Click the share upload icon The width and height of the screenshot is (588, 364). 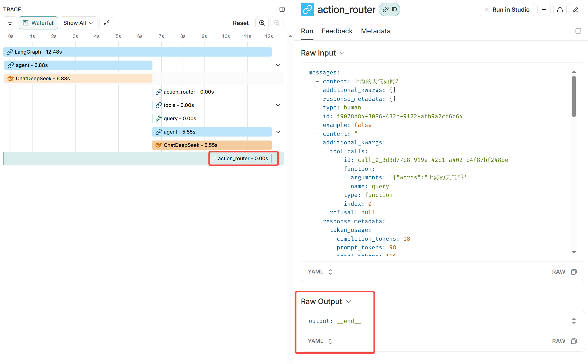(x=560, y=9)
